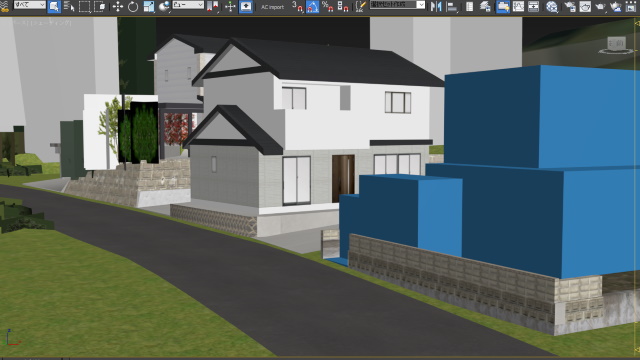
Task: Click the viewport label at top-left
Action: pos(42,23)
